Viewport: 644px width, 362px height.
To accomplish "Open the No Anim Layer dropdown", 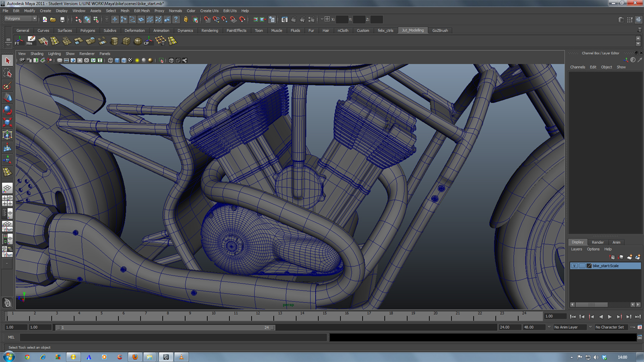I will click(568, 327).
